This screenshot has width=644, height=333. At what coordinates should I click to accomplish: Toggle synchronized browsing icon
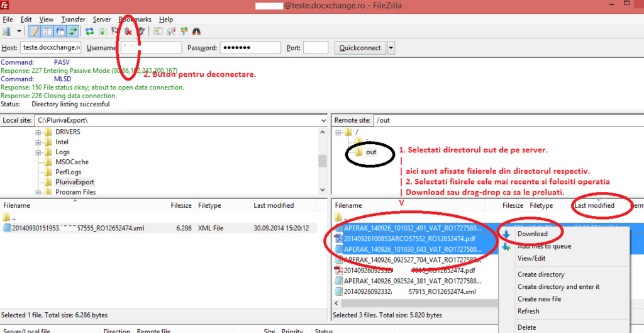(184, 31)
